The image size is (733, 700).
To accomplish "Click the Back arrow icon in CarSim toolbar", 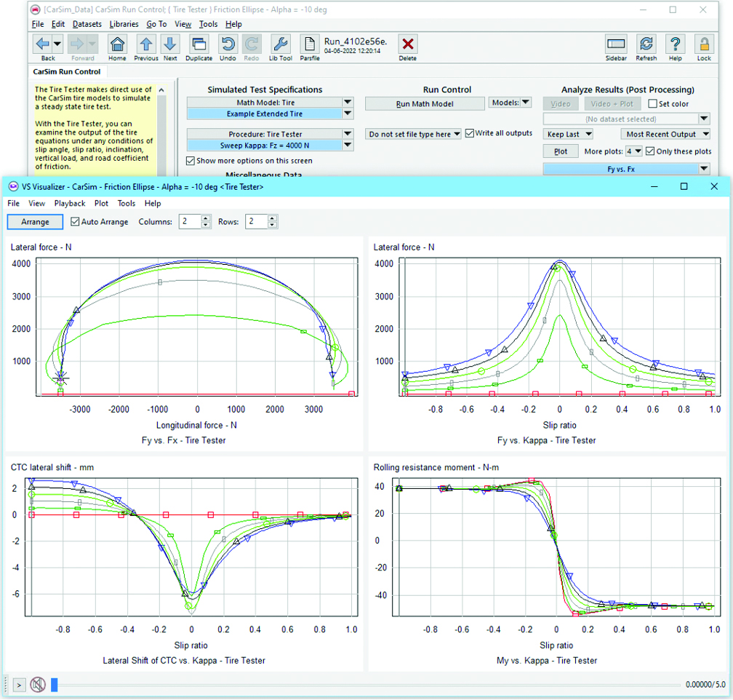I will [x=42, y=44].
